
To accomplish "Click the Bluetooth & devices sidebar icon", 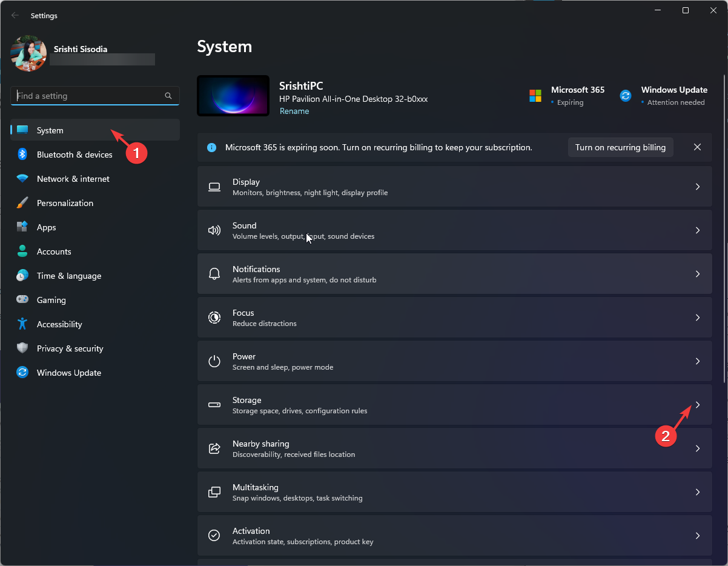I will point(22,155).
